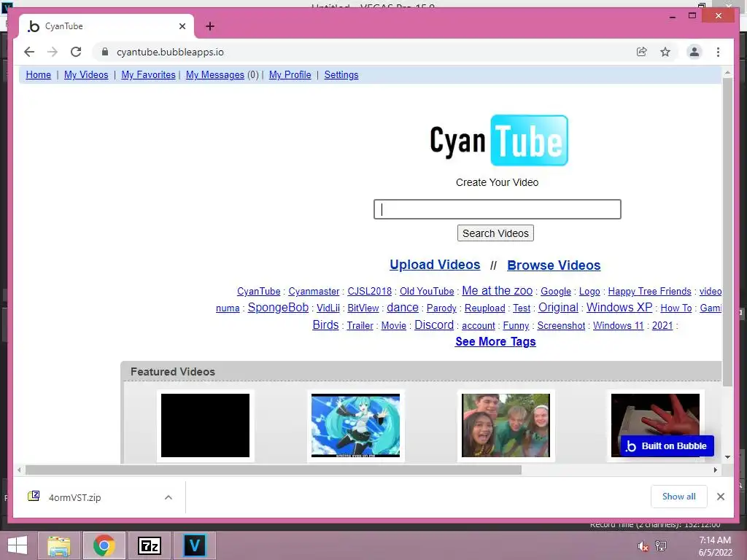Click the vertical page scrollbar
Viewport: 747px width, 560px height.
coord(727,232)
